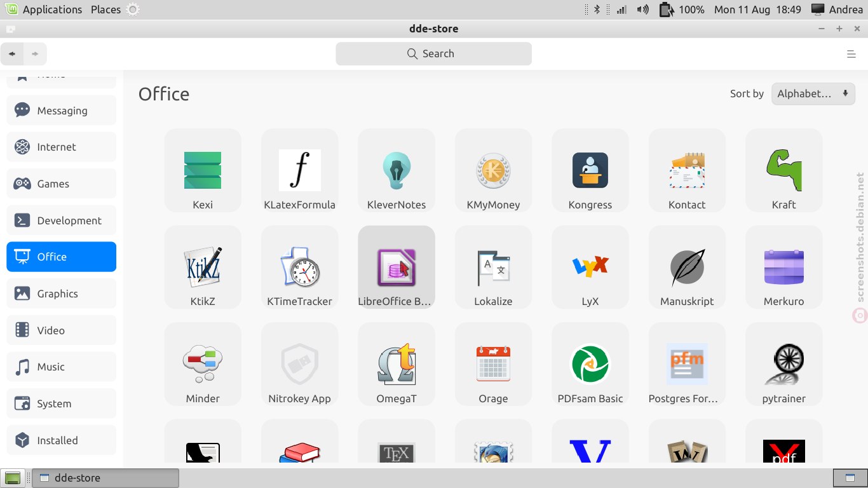Open the workspace switcher in bottom panel
868x488 pixels.
pos(850,478)
